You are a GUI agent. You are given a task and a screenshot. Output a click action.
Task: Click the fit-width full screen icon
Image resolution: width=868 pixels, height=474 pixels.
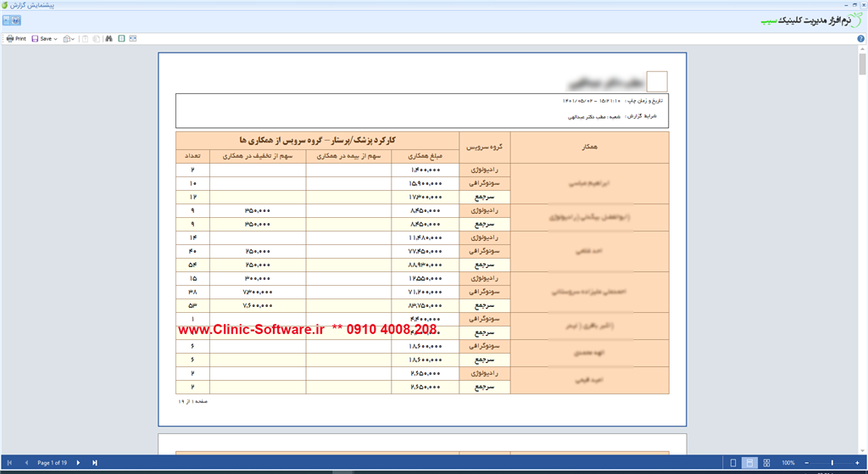coord(133,39)
